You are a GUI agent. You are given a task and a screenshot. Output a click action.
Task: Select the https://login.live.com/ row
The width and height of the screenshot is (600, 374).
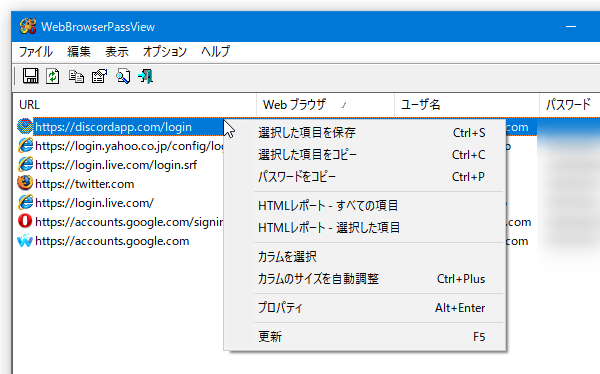click(x=94, y=203)
